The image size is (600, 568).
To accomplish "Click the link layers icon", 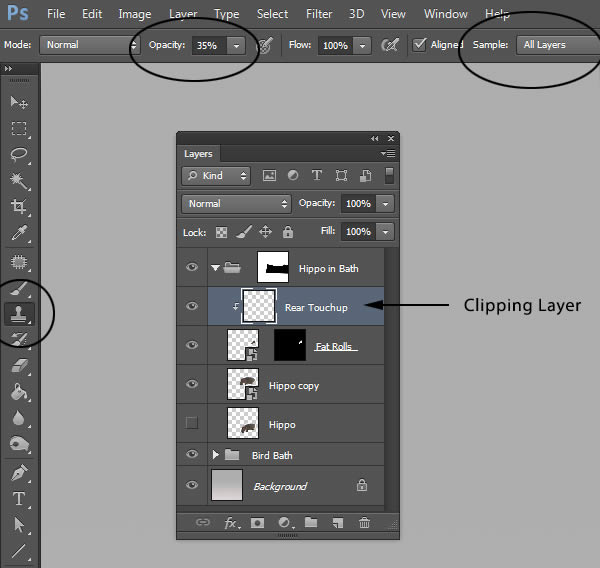I will [202, 522].
